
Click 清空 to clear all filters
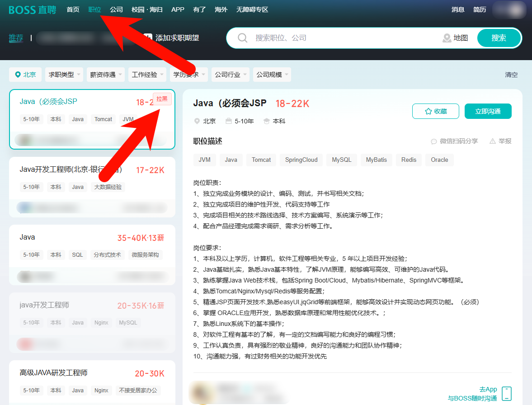coord(511,74)
